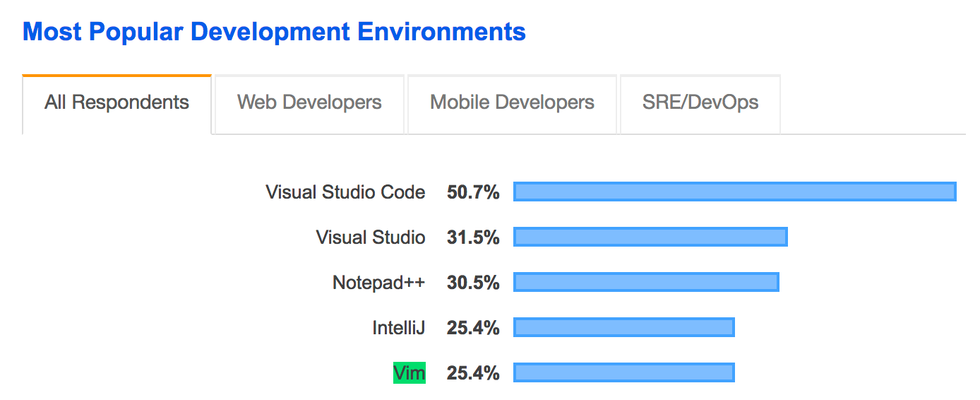Click the Vim bar
The height and width of the screenshot is (400, 980).
coord(624,372)
